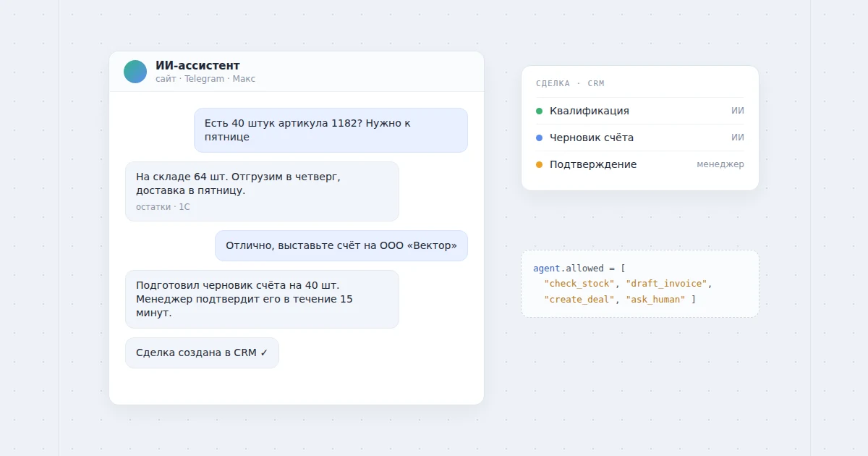Select the reply 'Подготовил черновик счёта на 40 шт.'
Image resolution: width=868 pixels, height=456 pixels.
(262, 299)
